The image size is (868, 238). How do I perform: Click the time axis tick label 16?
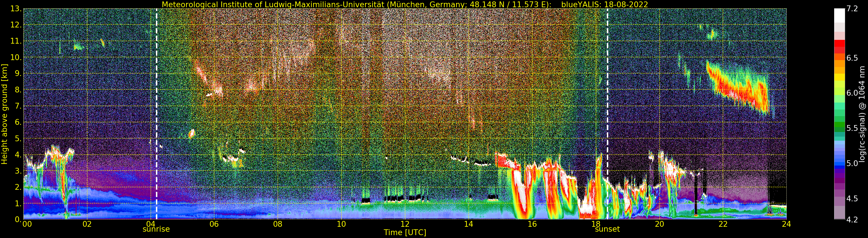(532, 224)
